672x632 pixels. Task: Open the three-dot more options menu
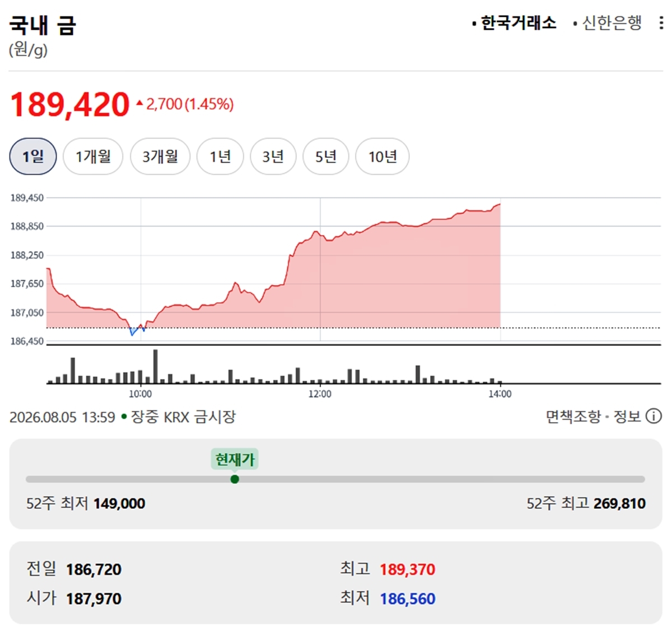tap(661, 23)
